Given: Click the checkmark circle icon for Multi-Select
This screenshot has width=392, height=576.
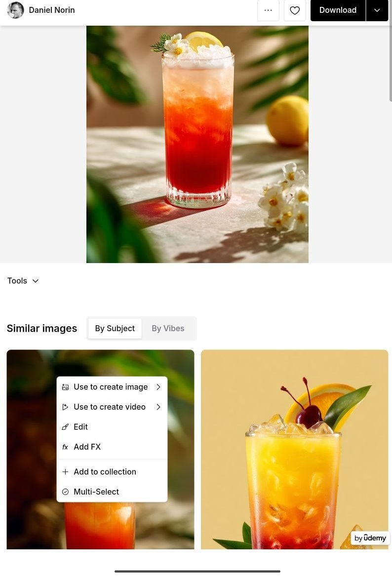Looking at the screenshot, I should 65,492.
